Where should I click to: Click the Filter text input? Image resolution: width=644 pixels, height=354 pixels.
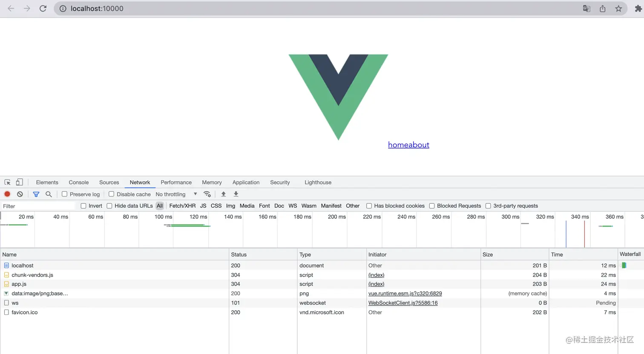point(38,206)
